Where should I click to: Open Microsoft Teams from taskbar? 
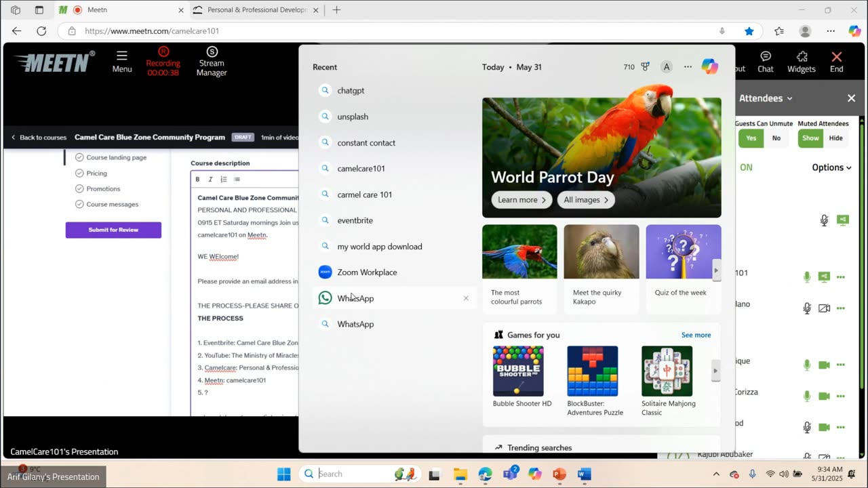click(510, 474)
